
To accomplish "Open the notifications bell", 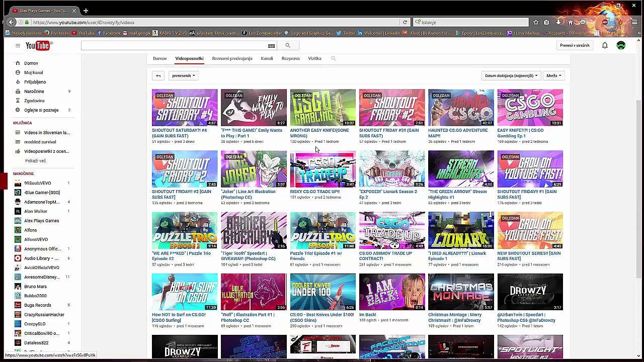I will [x=605, y=46].
